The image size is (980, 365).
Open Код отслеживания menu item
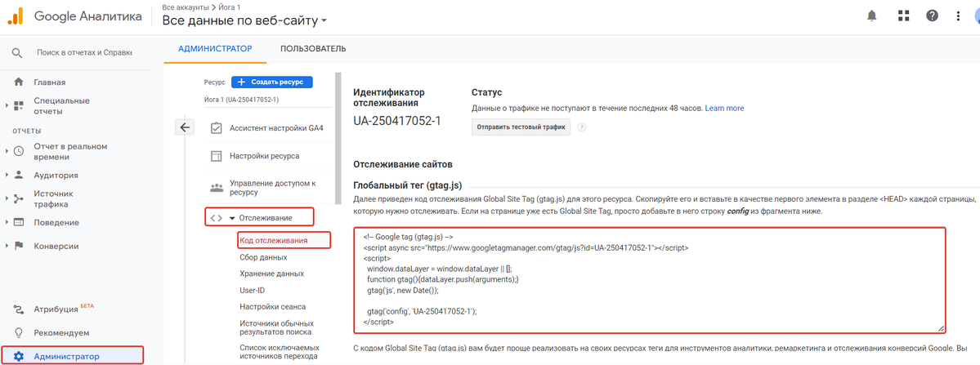tap(273, 240)
